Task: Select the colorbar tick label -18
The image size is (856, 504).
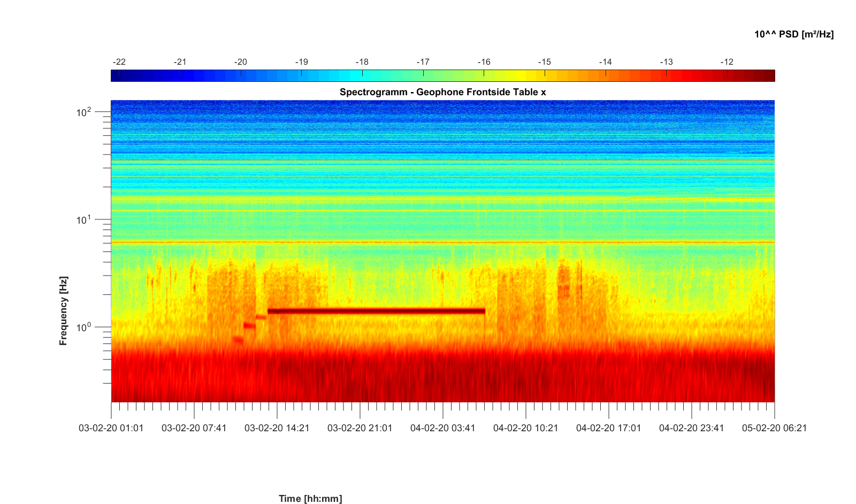Action: pos(362,62)
